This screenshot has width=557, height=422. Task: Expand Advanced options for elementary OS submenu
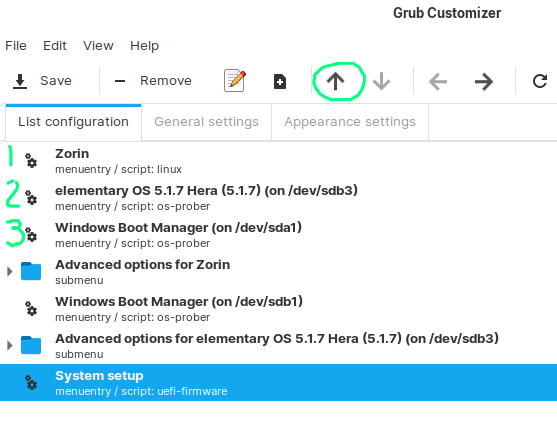coord(10,345)
